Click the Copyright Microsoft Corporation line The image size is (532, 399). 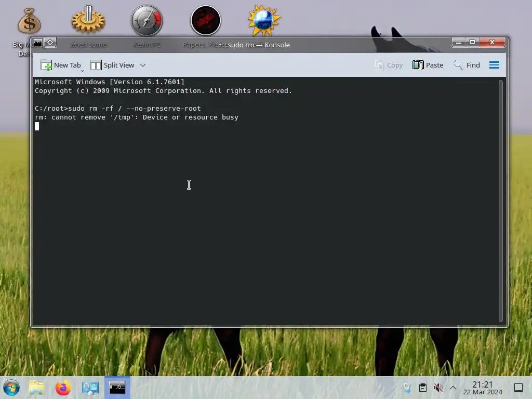163,91
